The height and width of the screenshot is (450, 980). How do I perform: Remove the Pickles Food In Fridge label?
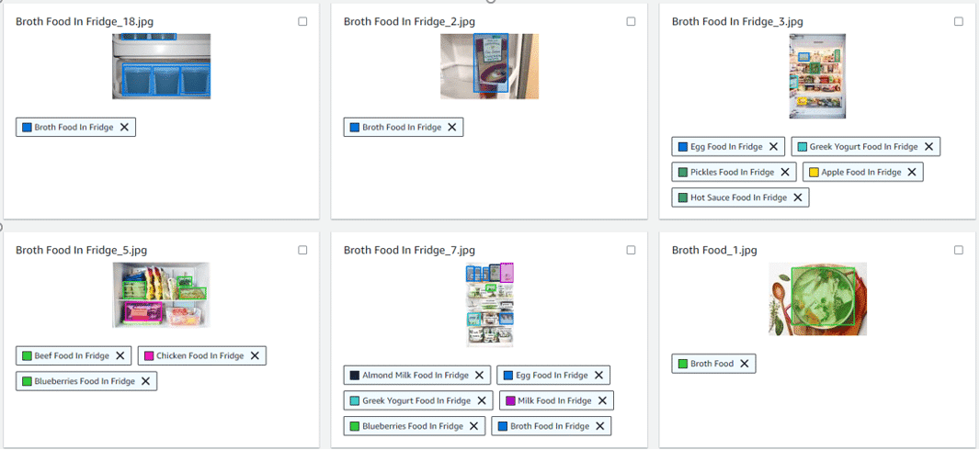coord(785,173)
